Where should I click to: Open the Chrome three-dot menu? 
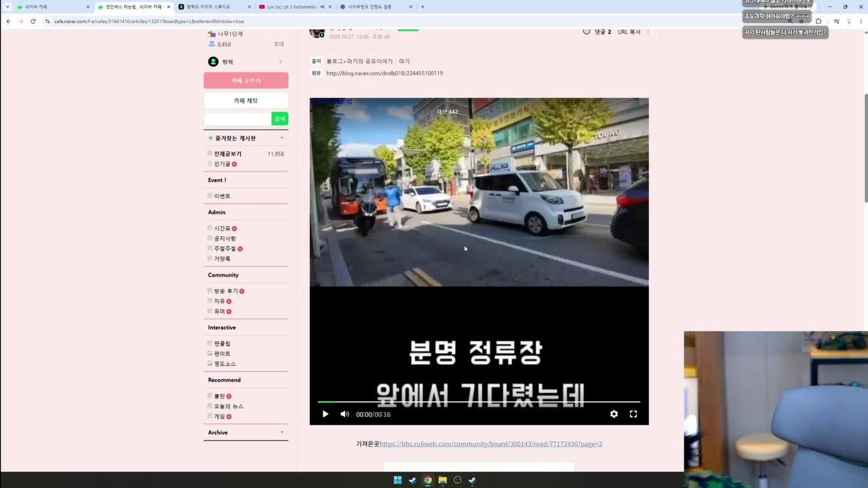862,21
